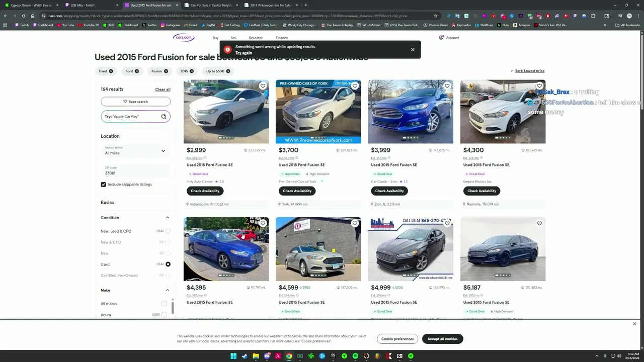Select the New condition radio button
This screenshot has width=644, height=362.
click(x=168, y=253)
